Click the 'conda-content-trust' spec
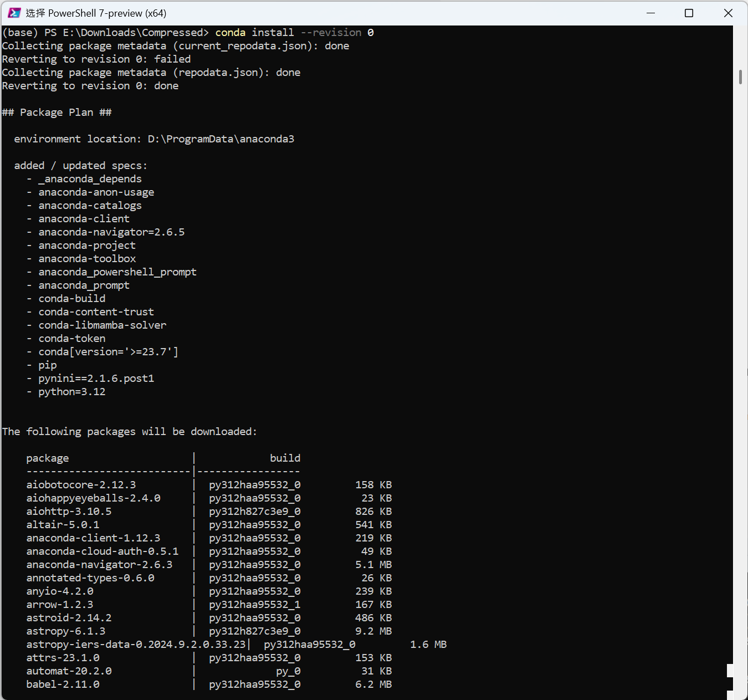 click(96, 312)
